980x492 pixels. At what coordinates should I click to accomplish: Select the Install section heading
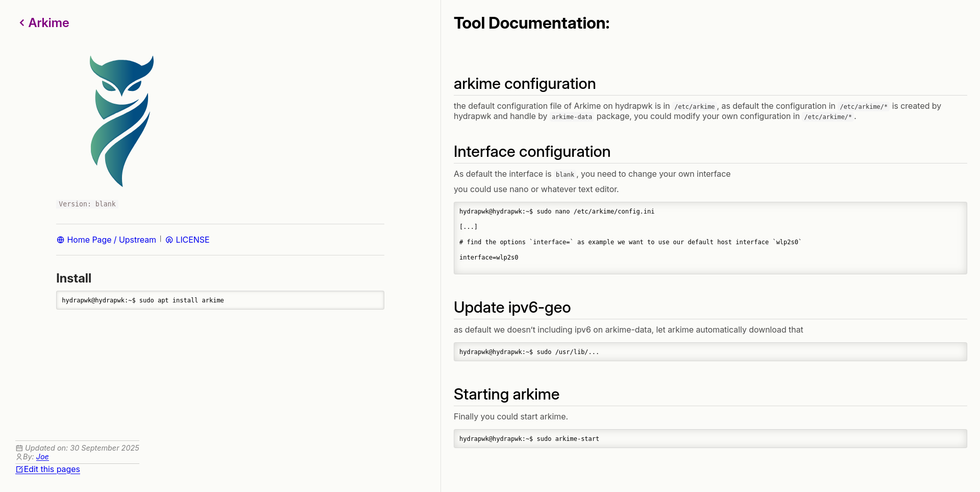(73, 278)
